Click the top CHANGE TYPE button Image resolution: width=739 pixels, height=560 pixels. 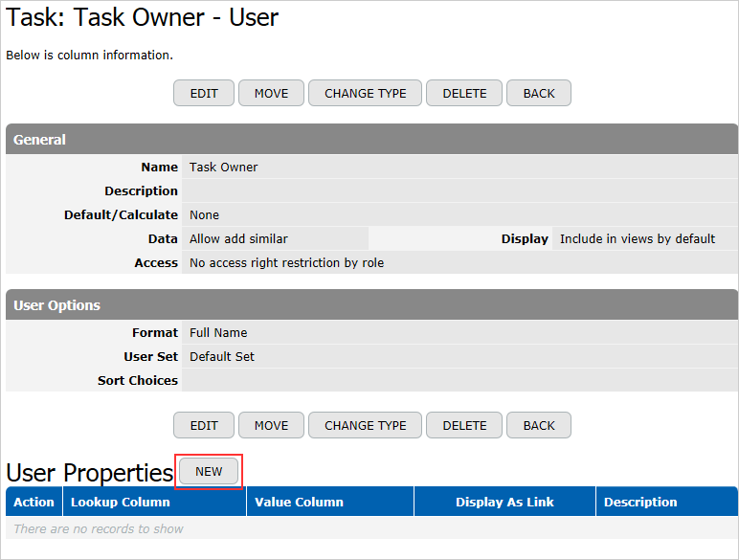(366, 94)
